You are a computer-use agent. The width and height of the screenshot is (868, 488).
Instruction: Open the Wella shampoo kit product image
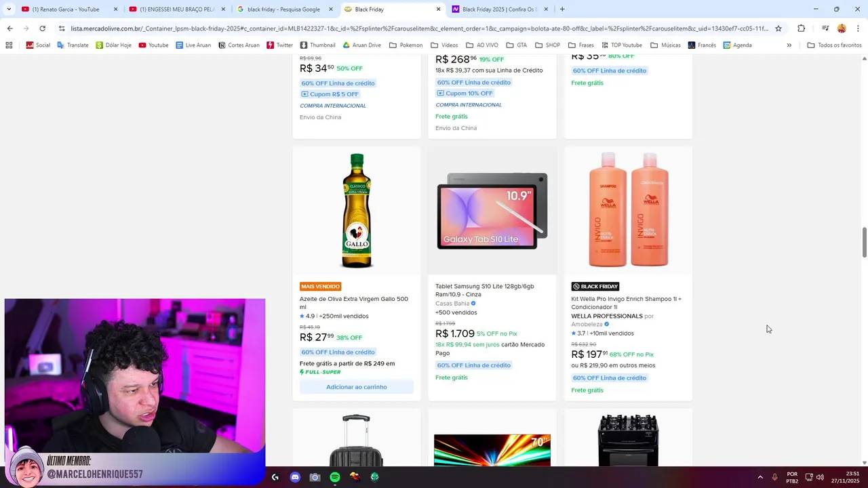point(628,210)
